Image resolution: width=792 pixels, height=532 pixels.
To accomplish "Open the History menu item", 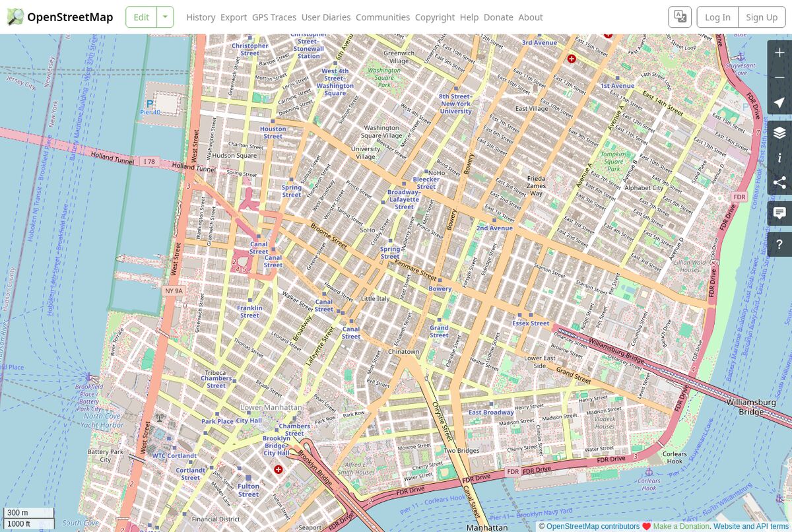I will coord(201,17).
